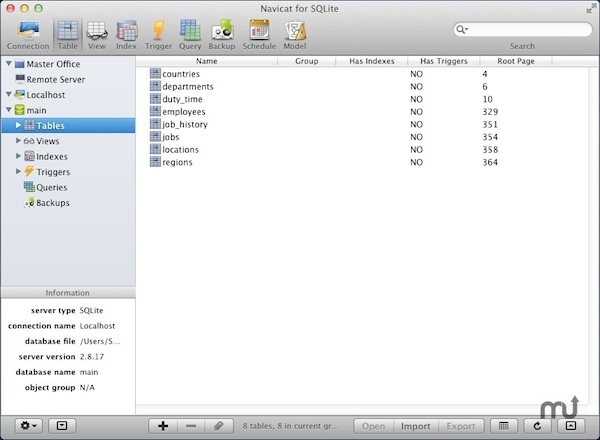The image size is (600, 440).
Task: Click the Open button
Action: [373, 426]
